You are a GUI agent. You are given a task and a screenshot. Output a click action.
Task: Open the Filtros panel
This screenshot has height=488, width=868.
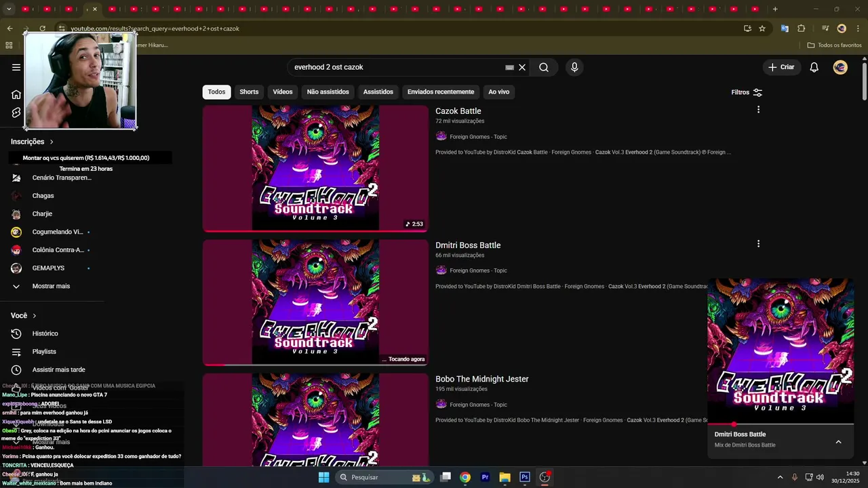pos(747,92)
